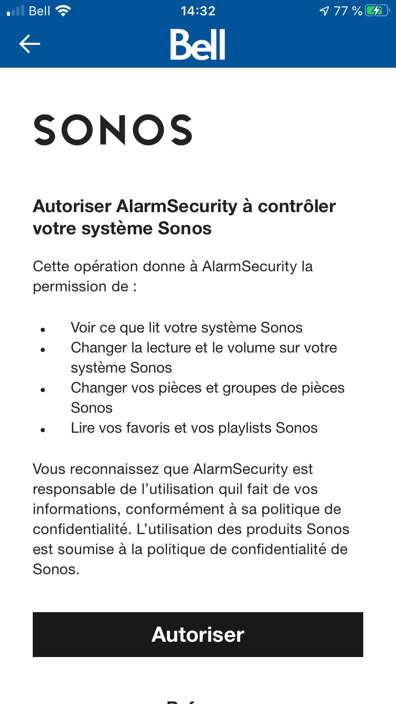Tap the line 'Voir ce que lit votre système Sonos'
This screenshot has width=396, height=704.
click(x=186, y=327)
